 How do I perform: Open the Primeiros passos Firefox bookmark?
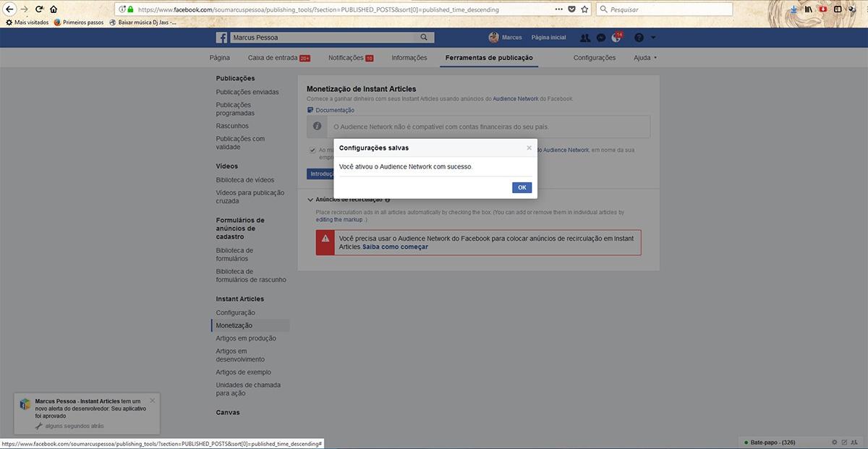point(80,22)
